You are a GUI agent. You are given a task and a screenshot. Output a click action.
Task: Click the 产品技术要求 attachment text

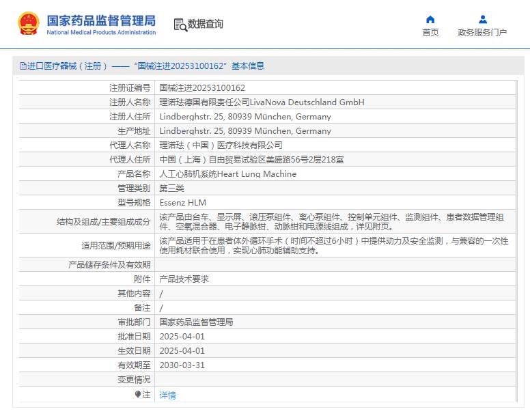coord(184,279)
